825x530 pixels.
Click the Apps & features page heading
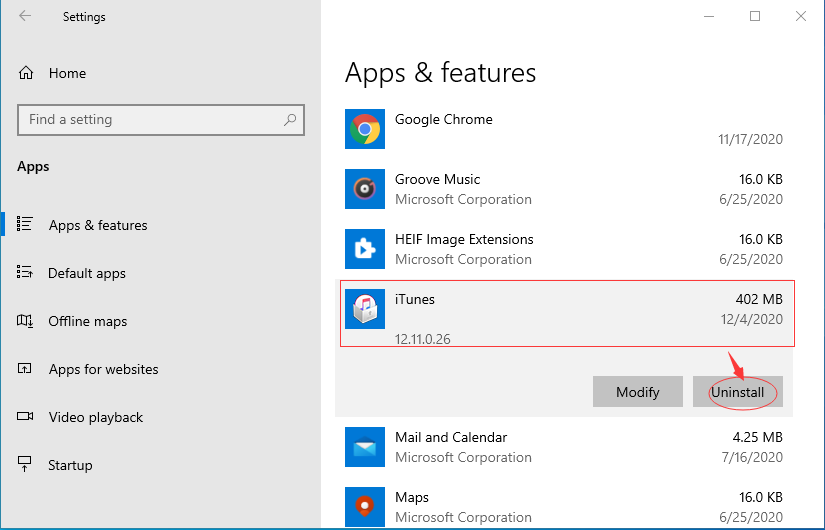[x=440, y=73]
